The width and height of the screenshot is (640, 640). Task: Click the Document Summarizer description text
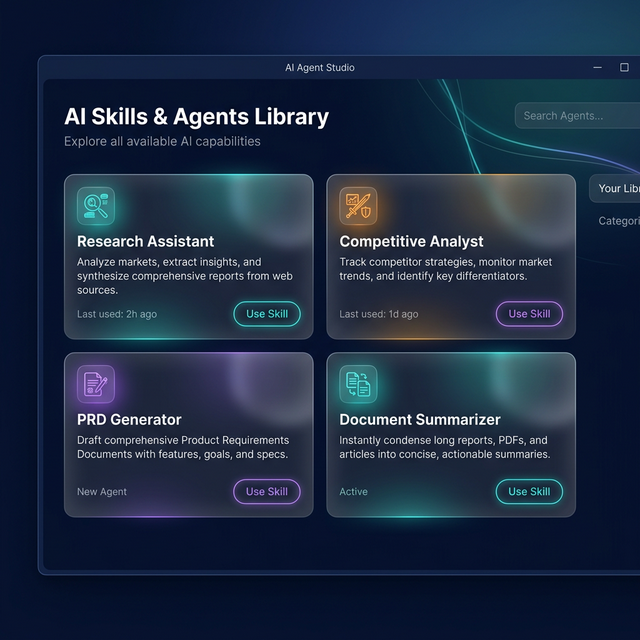tap(445, 447)
